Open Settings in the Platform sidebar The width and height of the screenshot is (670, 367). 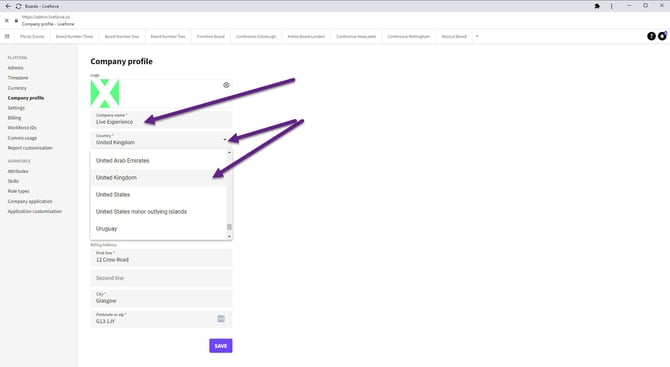(x=16, y=108)
